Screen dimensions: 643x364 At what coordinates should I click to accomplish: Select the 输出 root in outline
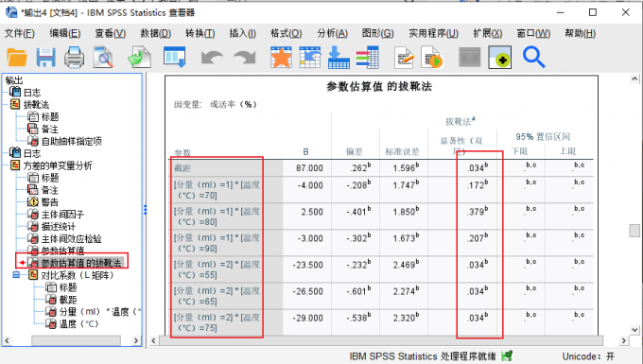[x=14, y=80]
